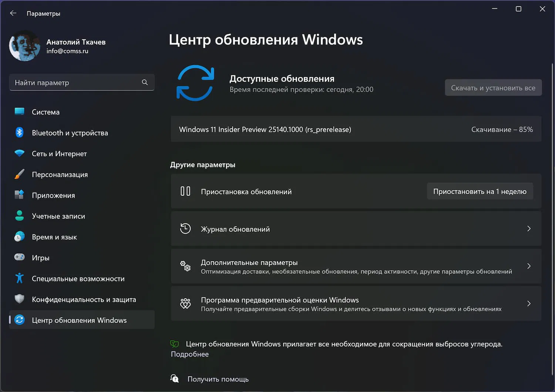Expand the Журнал обновлений row chevron
Viewport: 555px width, 392px height.
coord(529,228)
